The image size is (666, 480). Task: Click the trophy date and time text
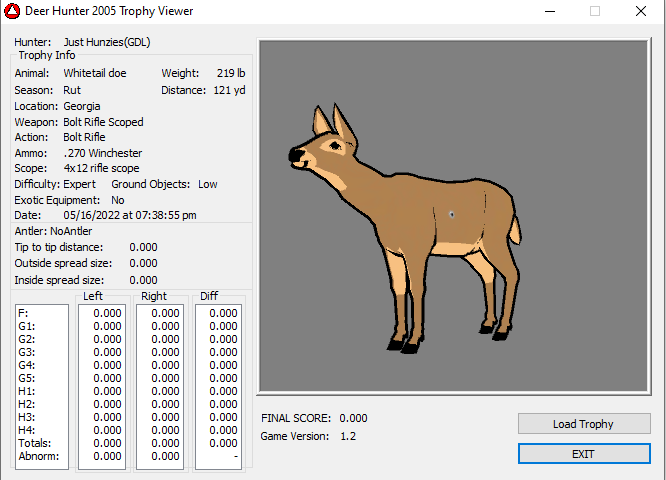tap(130, 215)
